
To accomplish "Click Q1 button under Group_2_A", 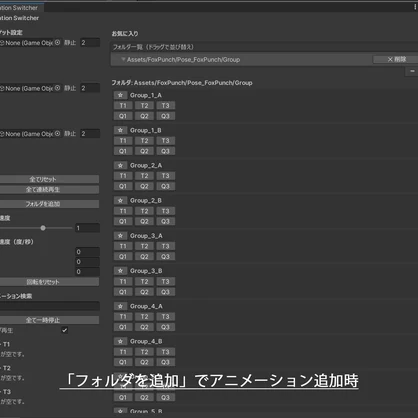I will (123, 186).
